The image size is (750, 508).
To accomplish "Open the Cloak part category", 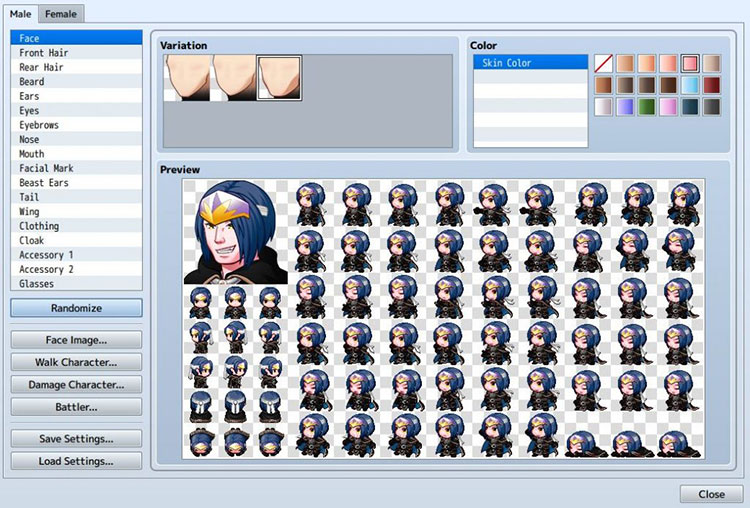I will [77, 240].
